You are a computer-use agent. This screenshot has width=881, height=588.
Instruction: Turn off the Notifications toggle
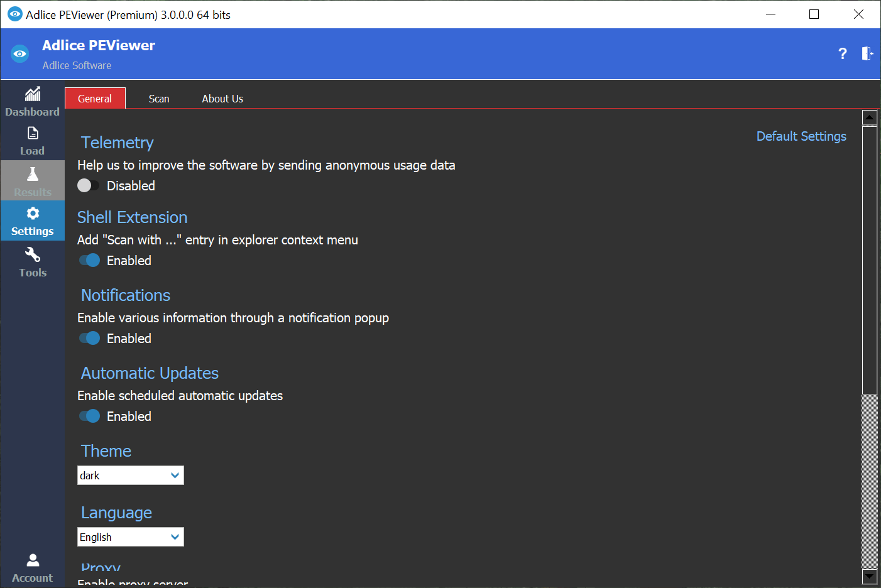(x=89, y=339)
